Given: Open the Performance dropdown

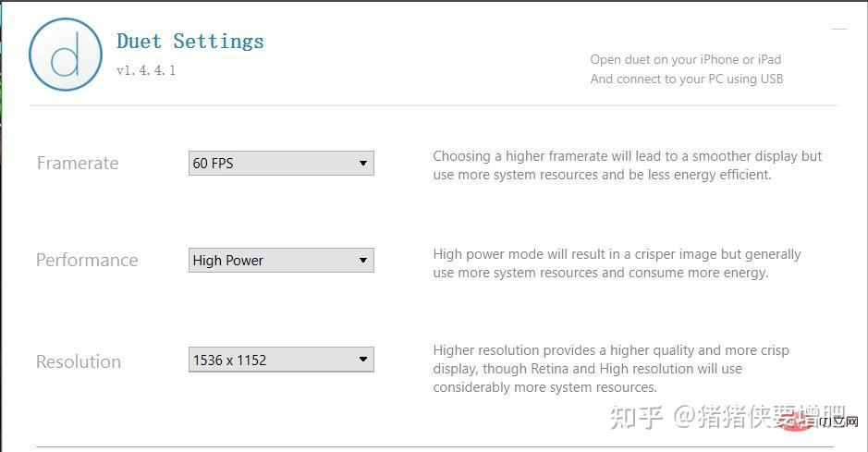Looking at the screenshot, I should click(280, 261).
